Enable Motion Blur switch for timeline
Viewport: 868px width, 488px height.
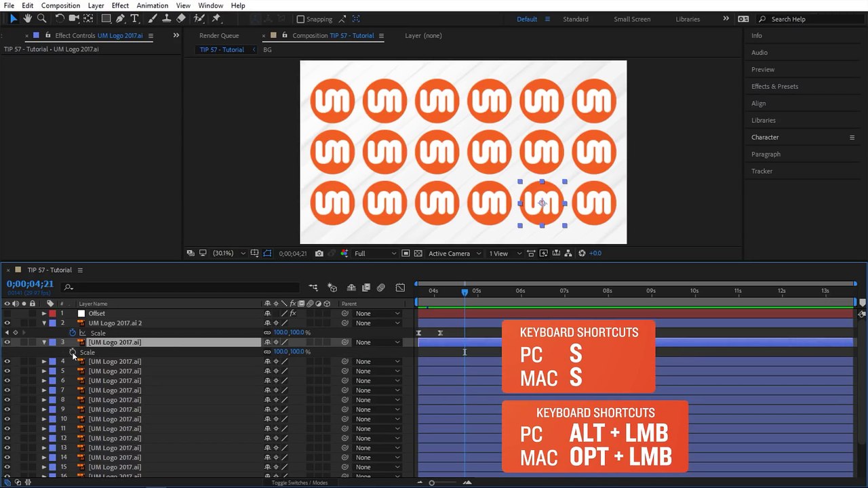pyautogui.click(x=381, y=287)
